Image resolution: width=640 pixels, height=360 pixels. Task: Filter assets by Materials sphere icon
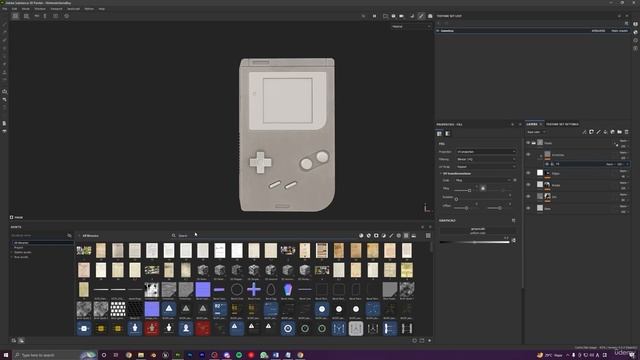click(361, 236)
